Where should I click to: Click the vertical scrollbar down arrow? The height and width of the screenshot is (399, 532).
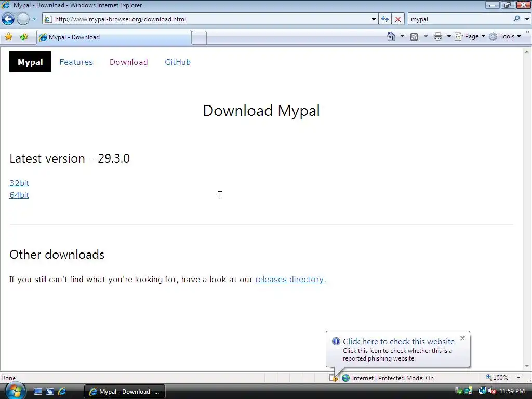pos(527,366)
